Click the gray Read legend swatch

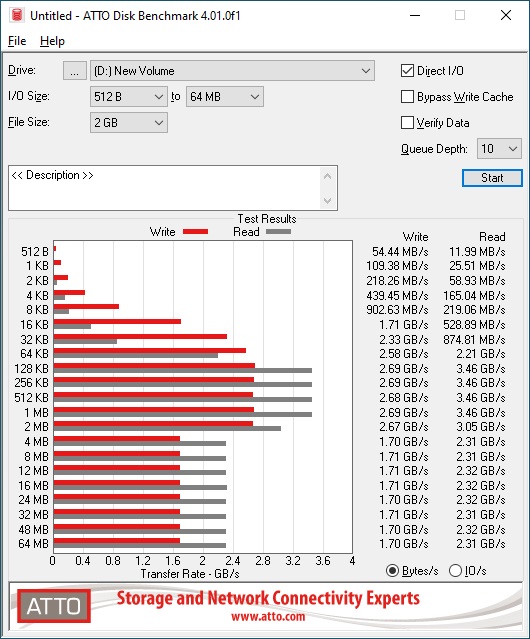click(x=278, y=231)
